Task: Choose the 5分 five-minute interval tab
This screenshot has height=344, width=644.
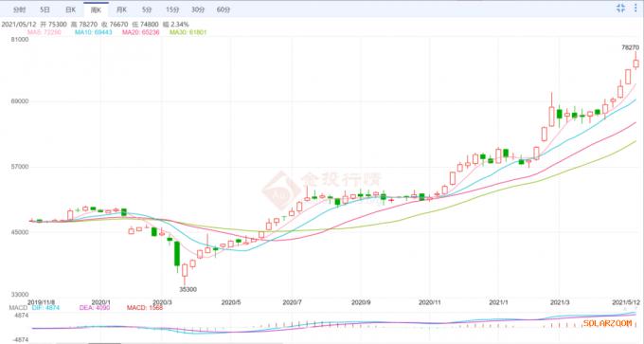Action: pyautogui.click(x=147, y=9)
